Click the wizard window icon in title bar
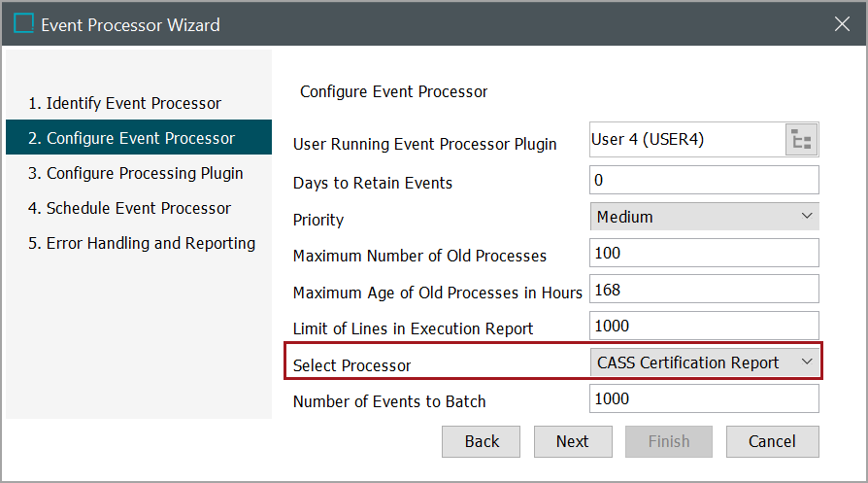The height and width of the screenshot is (483, 868). tap(23, 23)
